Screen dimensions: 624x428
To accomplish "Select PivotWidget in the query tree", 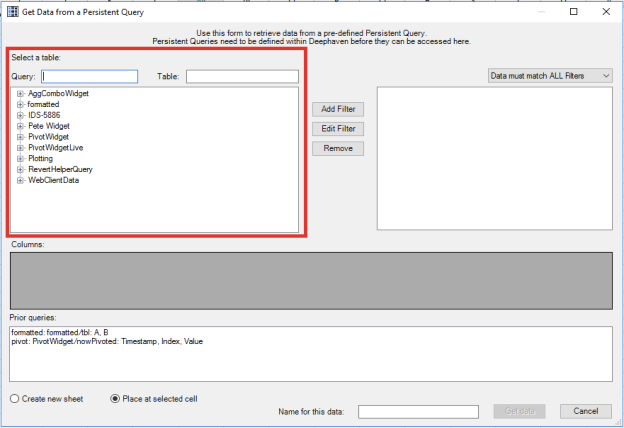I will point(49,137).
